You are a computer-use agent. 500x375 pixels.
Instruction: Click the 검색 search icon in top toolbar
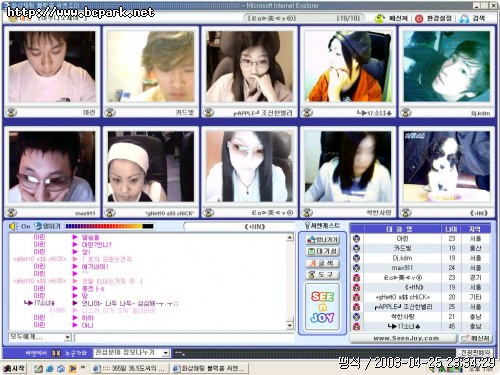click(x=464, y=18)
